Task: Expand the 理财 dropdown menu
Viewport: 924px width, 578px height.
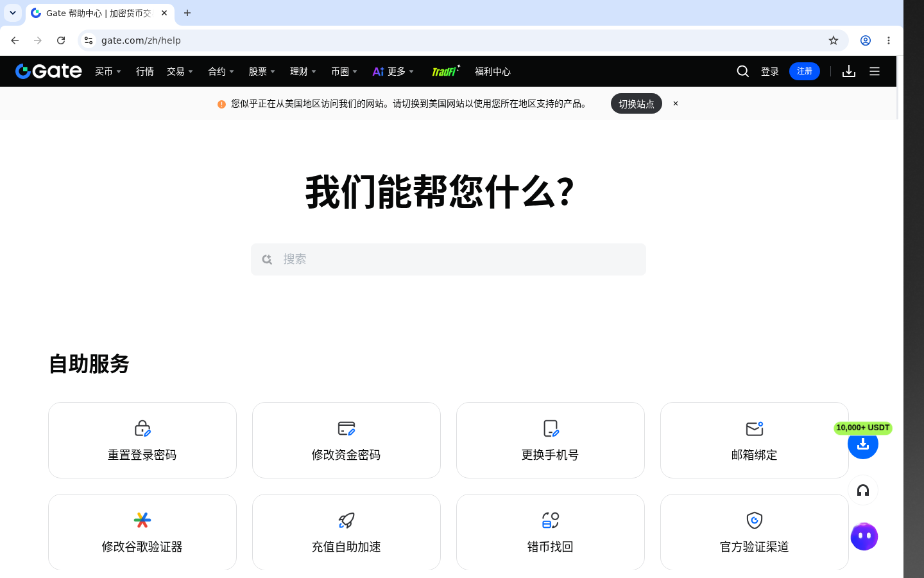Action: tap(304, 71)
